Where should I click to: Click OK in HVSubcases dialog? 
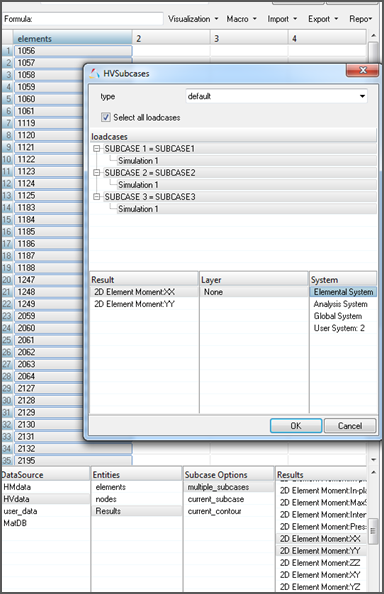(x=296, y=426)
